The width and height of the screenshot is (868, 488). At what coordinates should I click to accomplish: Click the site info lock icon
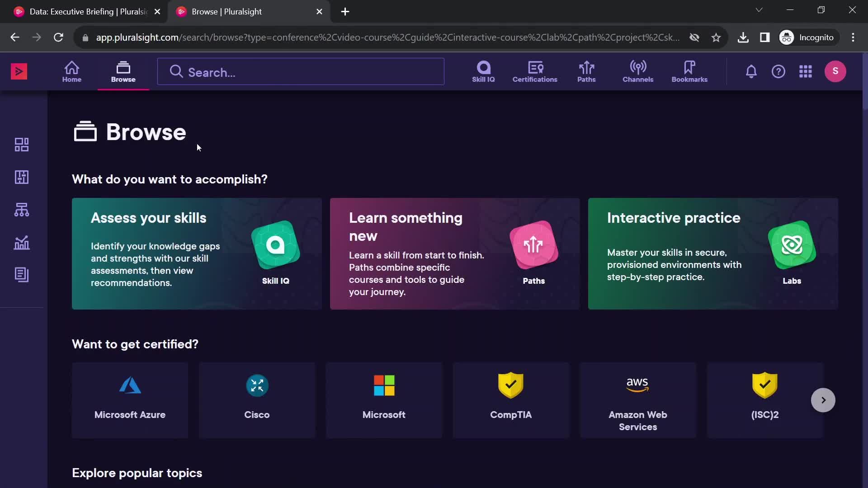(85, 38)
